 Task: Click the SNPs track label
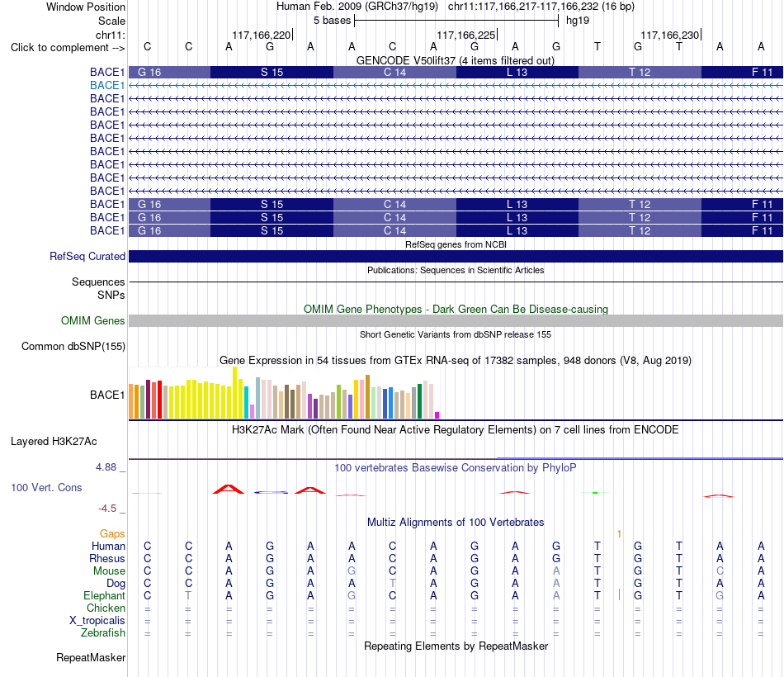111,296
